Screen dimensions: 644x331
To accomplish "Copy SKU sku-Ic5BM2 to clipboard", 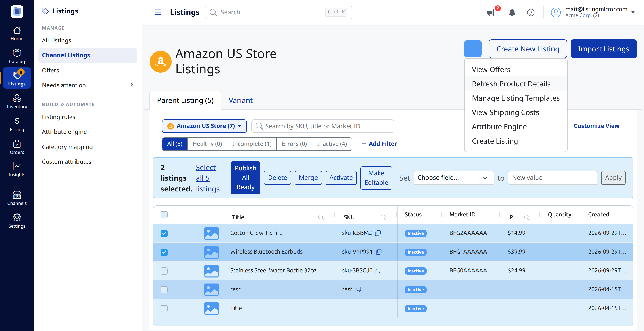I will pos(378,233).
